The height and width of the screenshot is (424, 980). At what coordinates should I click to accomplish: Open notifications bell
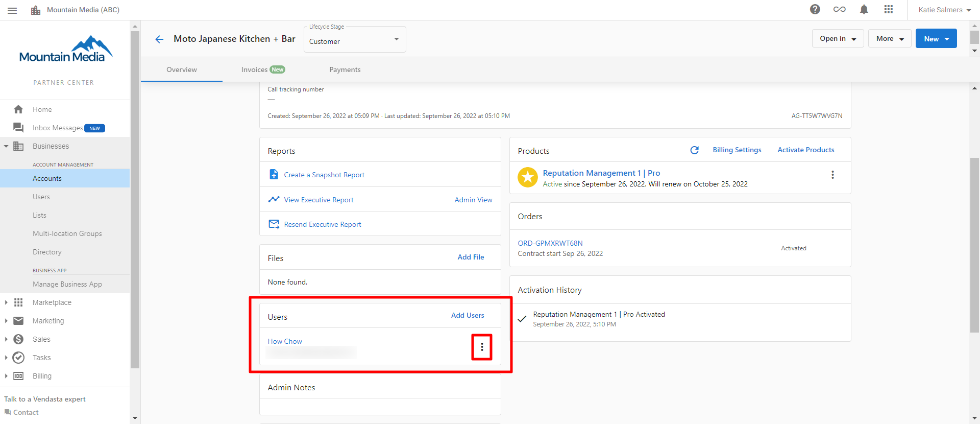click(864, 9)
